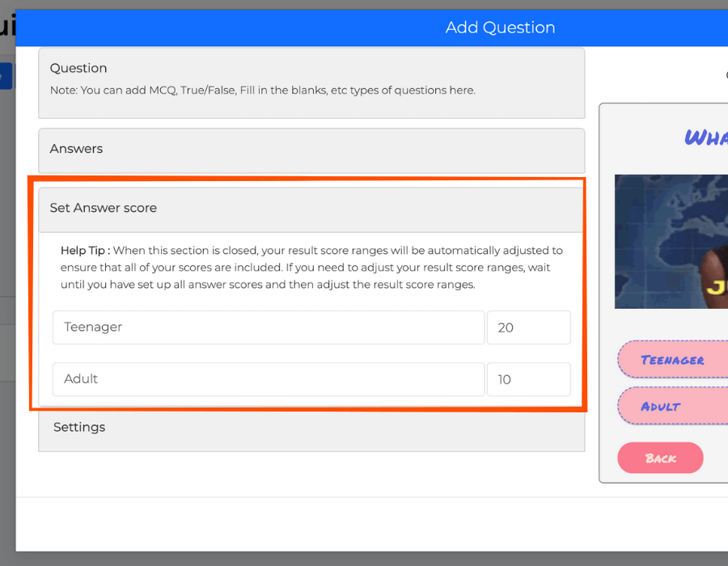The height and width of the screenshot is (566, 728).
Task: Select the Adult answer in preview
Action: (x=673, y=406)
